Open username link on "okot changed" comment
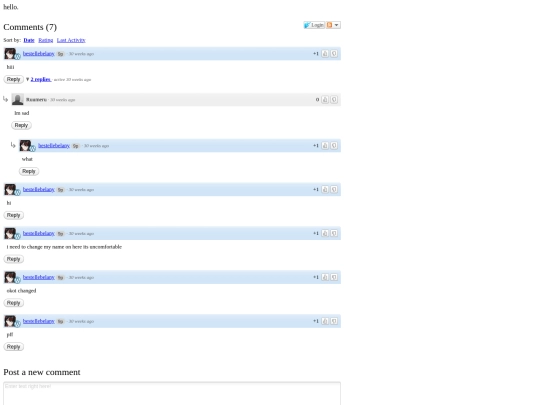 point(39,277)
